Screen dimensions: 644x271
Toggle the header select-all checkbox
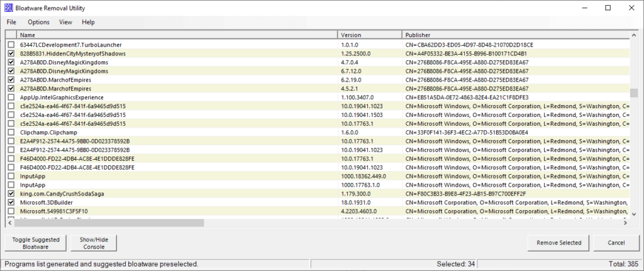click(x=11, y=35)
